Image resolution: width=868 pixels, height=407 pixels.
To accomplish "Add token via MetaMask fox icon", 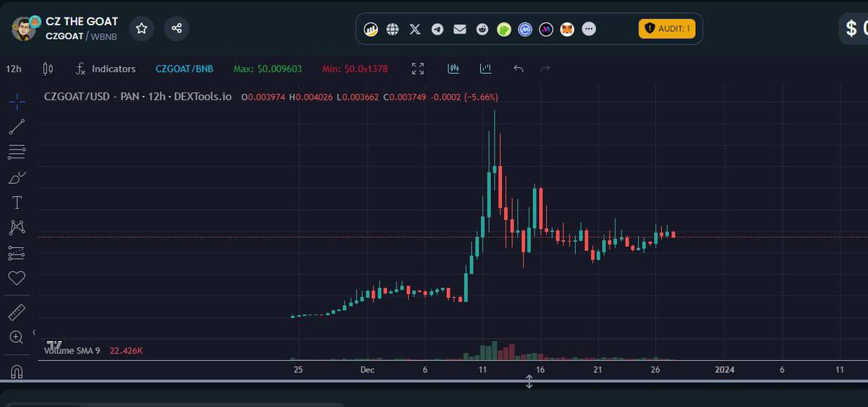I will coord(569,29).
